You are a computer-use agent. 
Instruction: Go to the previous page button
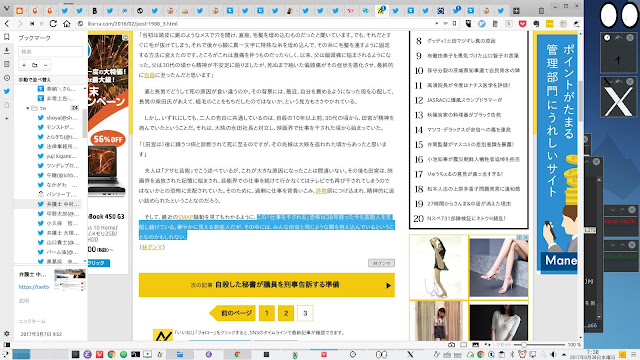click(x=233, y=313)
